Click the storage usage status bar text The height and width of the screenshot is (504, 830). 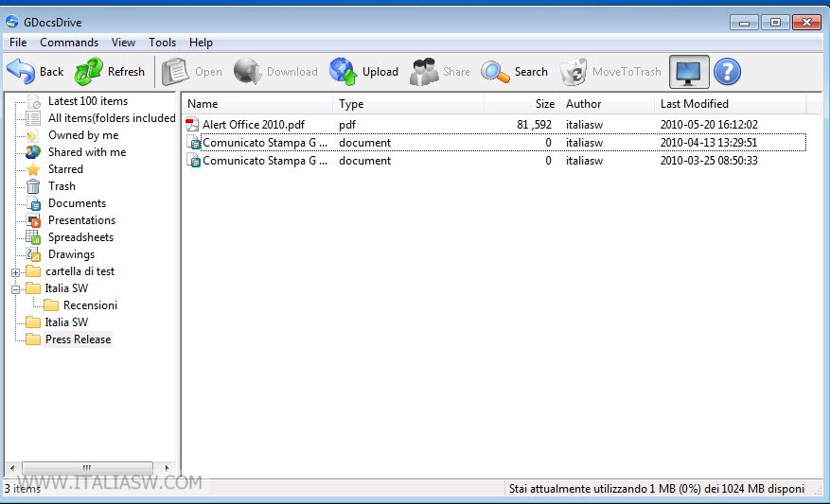[657, 489]
